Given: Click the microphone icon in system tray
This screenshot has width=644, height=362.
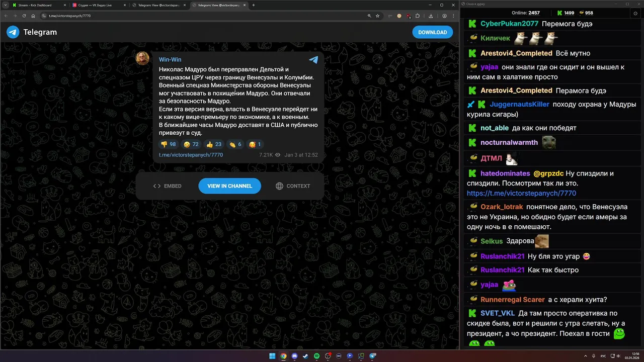Looking at the screenshot, I should tap(594, 356).
